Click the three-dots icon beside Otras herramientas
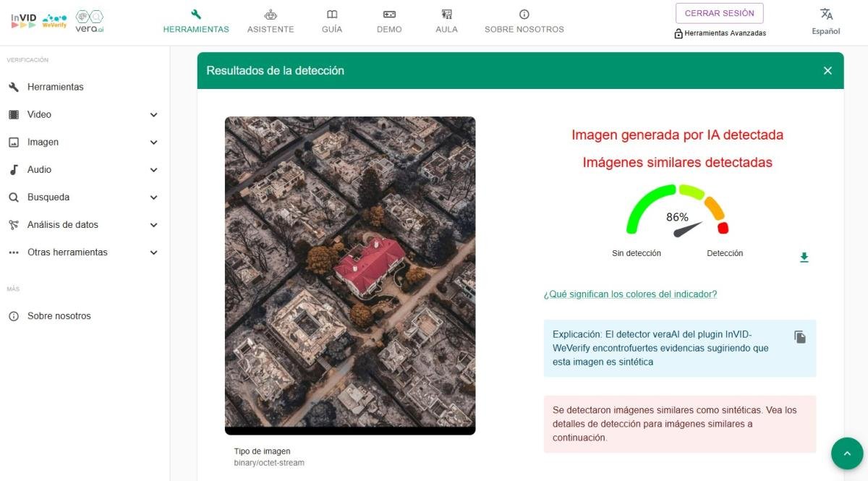This screenshot has height=481, width=868. tap(13, 252)
